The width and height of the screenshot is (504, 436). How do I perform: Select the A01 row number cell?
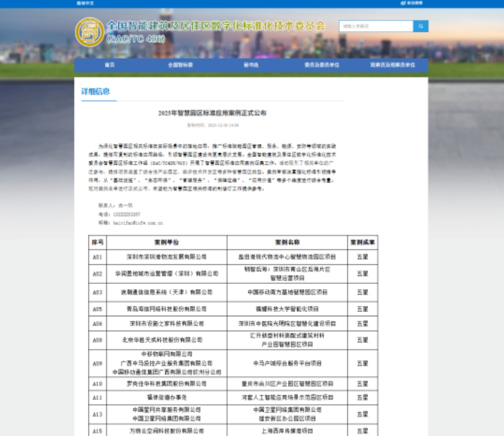(x=97, y=257)
